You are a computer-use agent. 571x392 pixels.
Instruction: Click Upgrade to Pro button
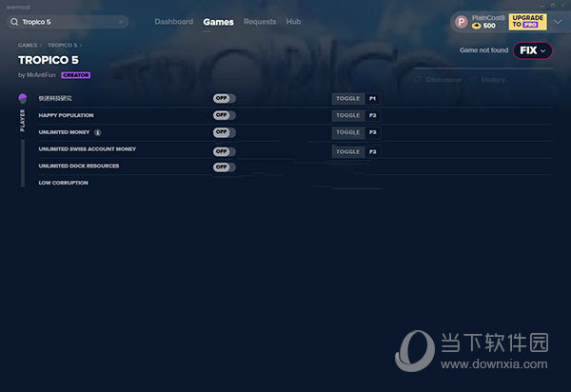527,22
